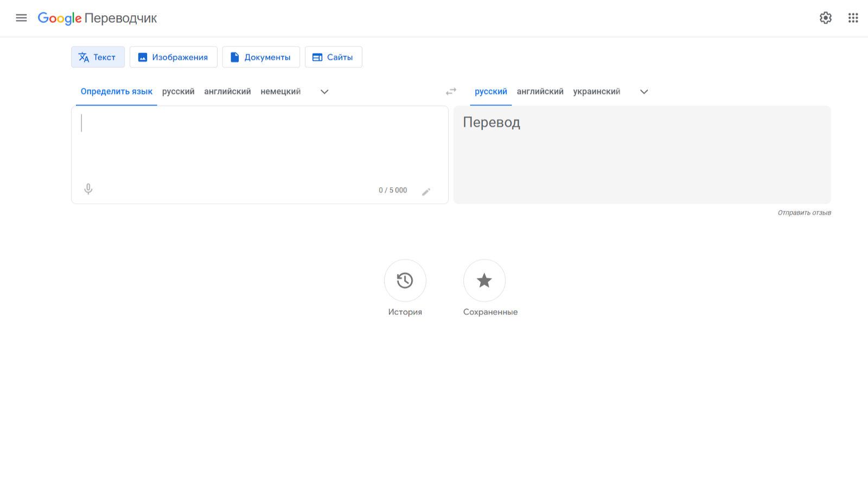Switch to Сайты mode
The image size is (868, 487).
point(333,57)
